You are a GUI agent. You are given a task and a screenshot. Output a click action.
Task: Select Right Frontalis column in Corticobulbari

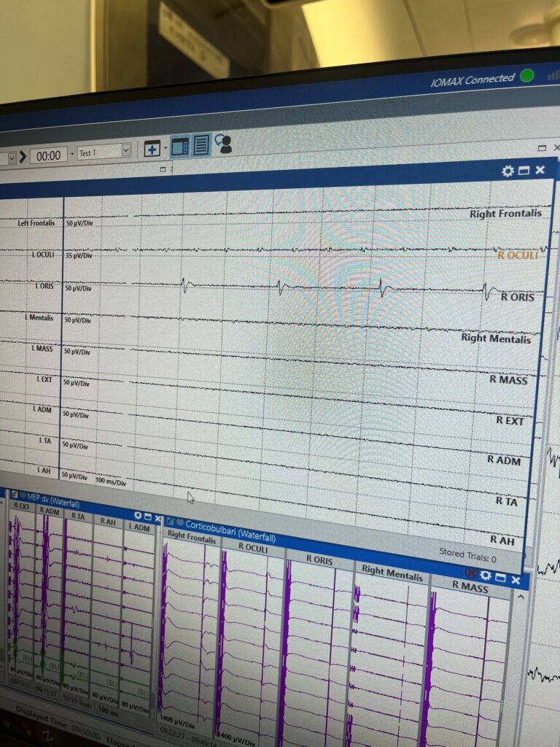[192, 537]
